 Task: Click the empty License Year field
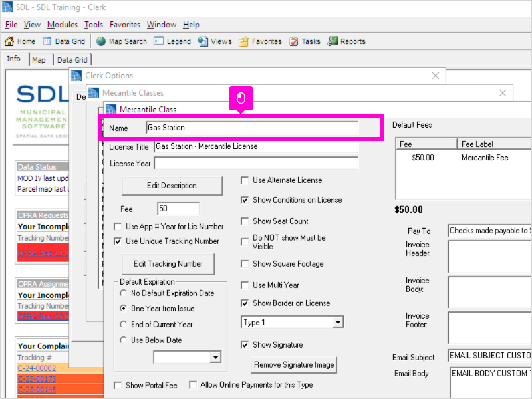click(x=256, y=163)
